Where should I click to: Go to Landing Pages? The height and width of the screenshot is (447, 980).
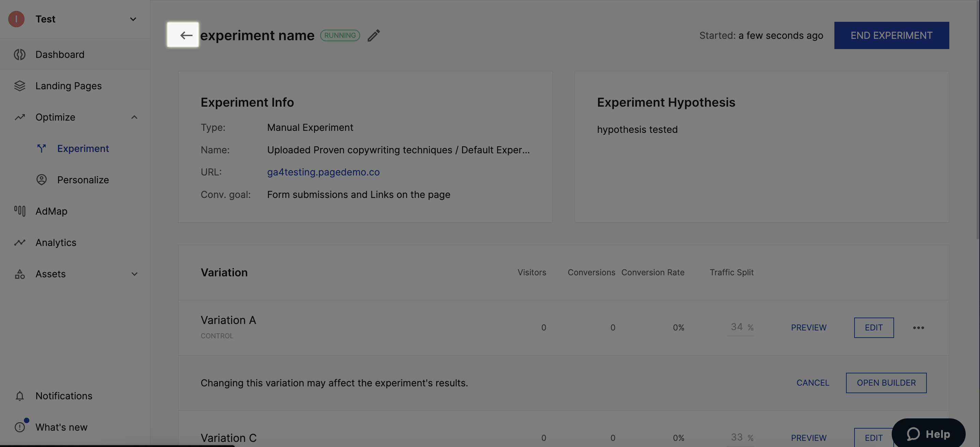(x=75, y=86)
